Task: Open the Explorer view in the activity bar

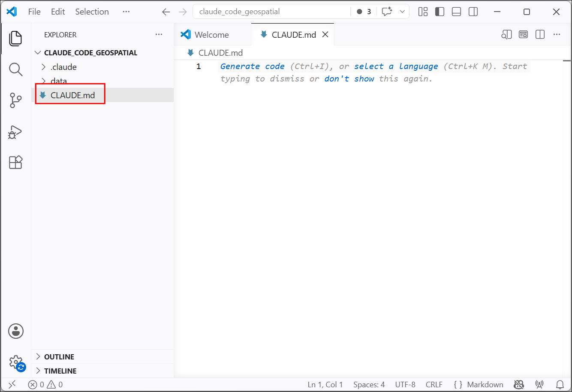Action: pos(15,39)
